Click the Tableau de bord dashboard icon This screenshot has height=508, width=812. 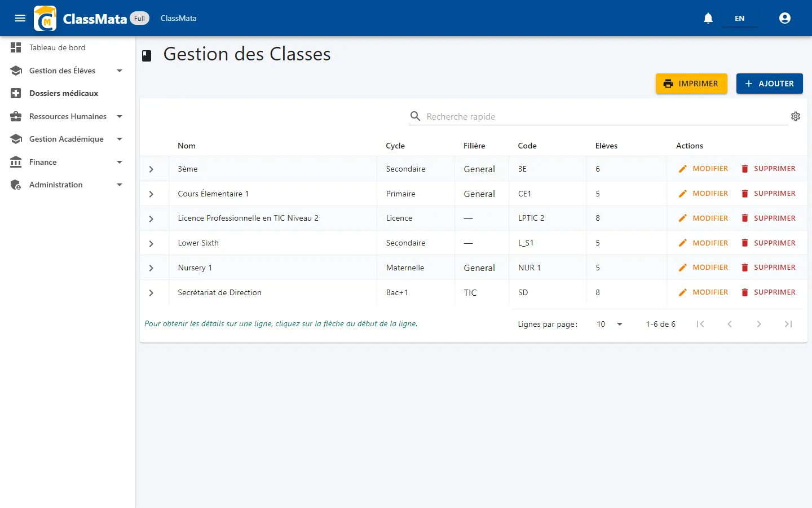point(16,47)
